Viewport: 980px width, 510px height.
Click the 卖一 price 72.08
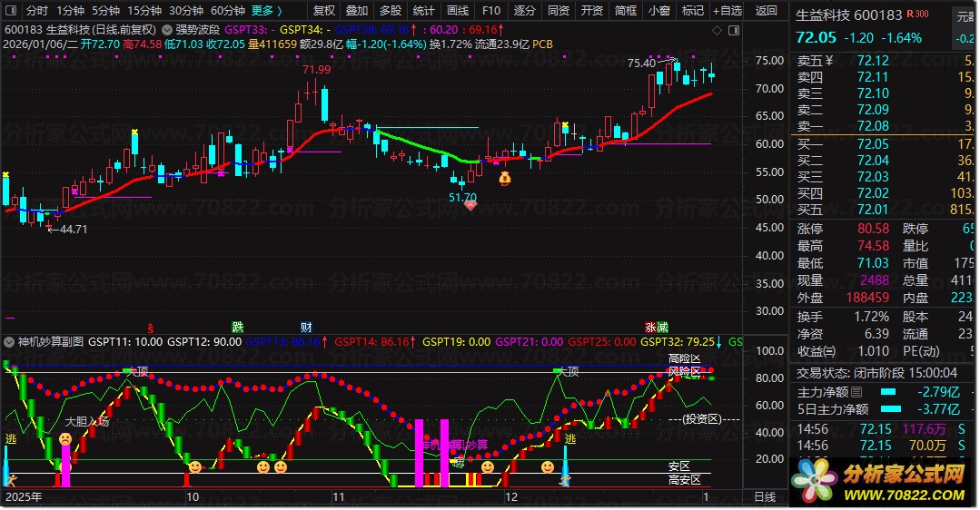(x=873, y=125)
